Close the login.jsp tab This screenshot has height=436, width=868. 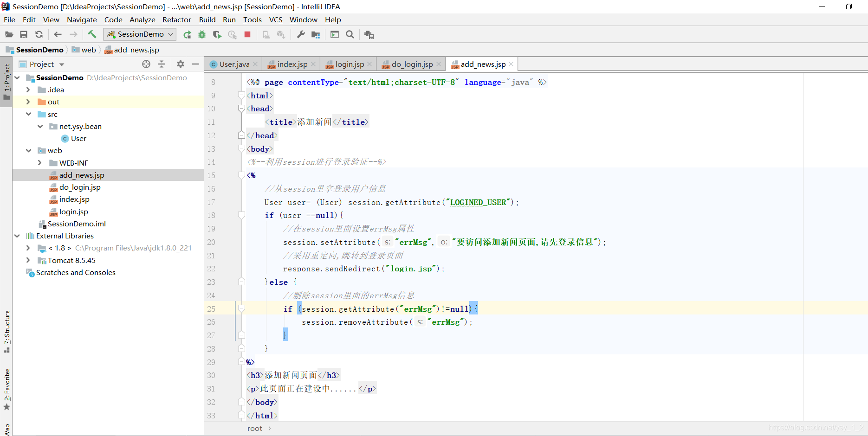click(x=369, y=64)
